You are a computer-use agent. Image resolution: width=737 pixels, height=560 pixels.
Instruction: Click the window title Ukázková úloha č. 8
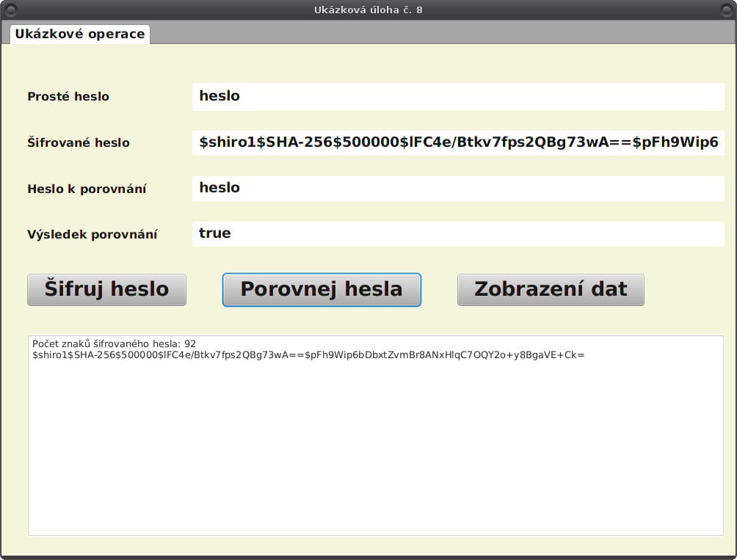(368, 10)
